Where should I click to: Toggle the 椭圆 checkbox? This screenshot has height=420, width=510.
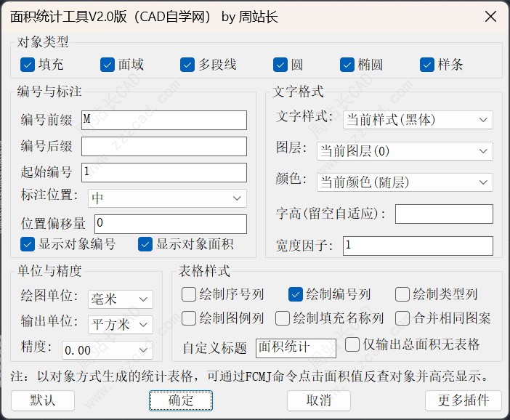click(347, 65)
